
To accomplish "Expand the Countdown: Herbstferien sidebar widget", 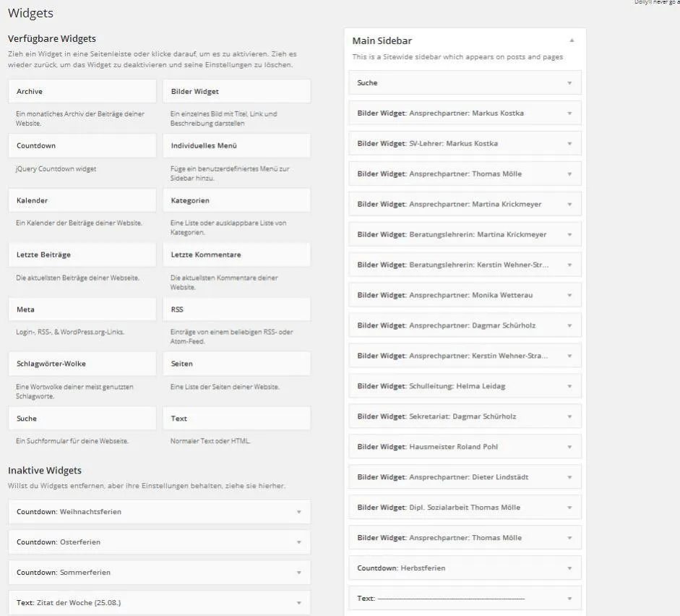I will click(x=569, y=568).
